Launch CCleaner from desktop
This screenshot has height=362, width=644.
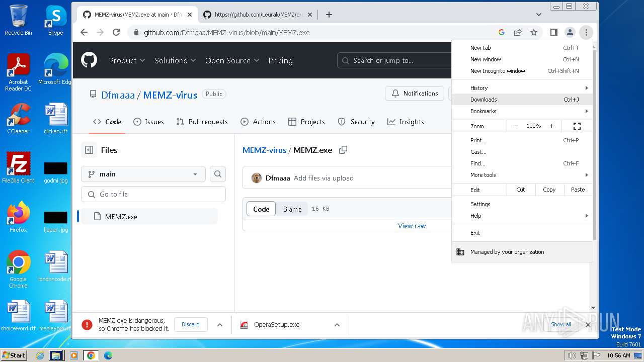18,119
